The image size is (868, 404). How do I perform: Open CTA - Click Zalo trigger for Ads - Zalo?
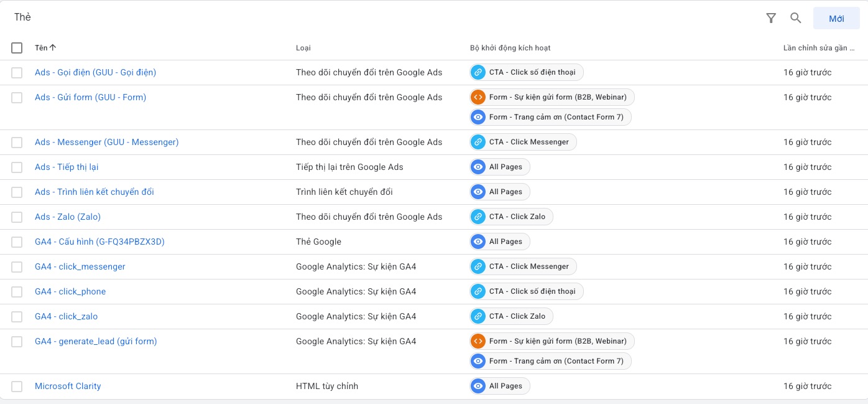pos(511,217)
